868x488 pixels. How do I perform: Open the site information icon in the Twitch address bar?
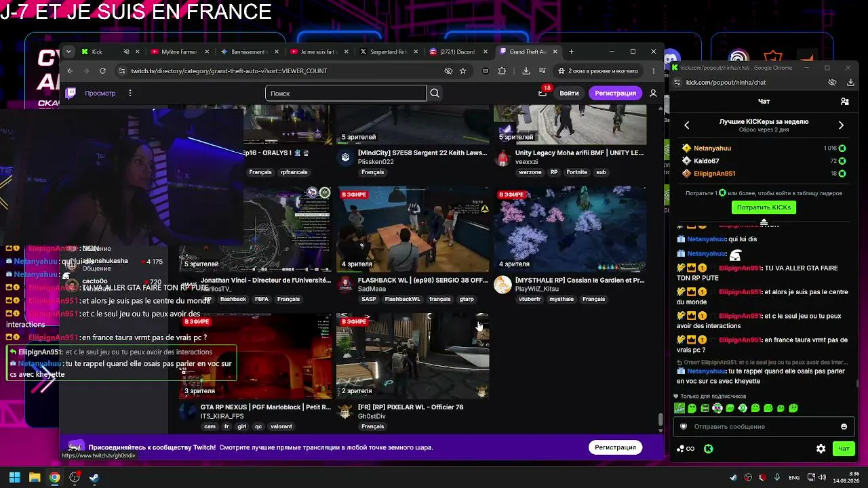121,70
